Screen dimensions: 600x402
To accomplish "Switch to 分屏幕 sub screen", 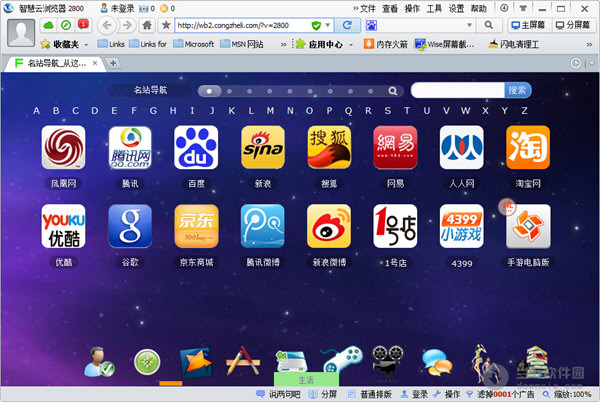I will point(573,25).
